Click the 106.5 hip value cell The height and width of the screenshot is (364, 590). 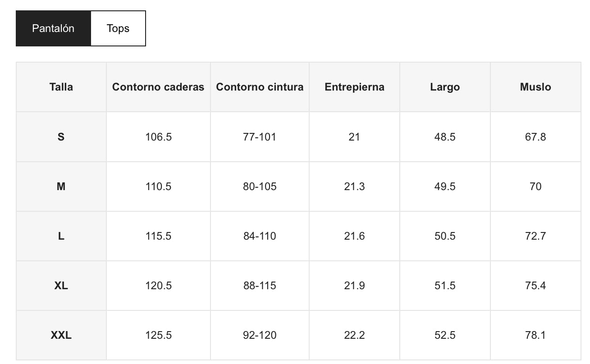158,137
